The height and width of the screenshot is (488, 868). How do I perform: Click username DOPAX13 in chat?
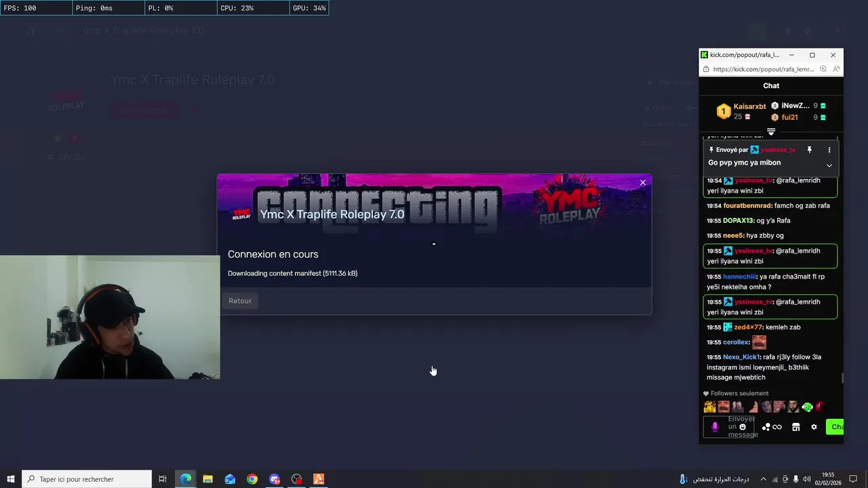738,220
